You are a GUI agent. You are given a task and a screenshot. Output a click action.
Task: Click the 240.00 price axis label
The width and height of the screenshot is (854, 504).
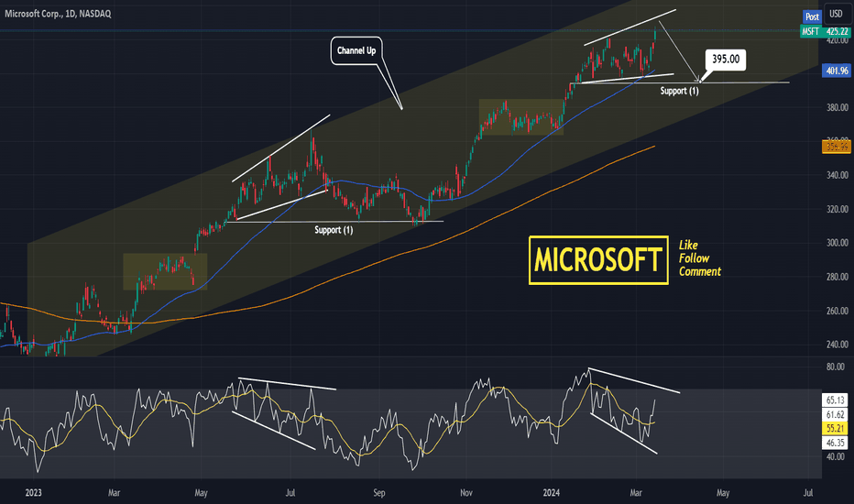click(x=838, y=345)
